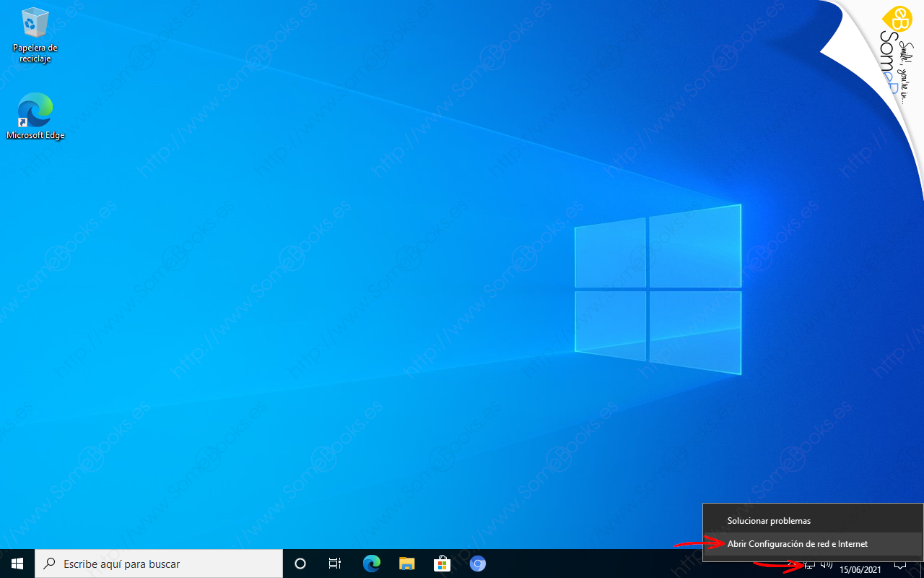Choose Solucionar problemas from the menu
924x578 pixels.
click(769, 520)
